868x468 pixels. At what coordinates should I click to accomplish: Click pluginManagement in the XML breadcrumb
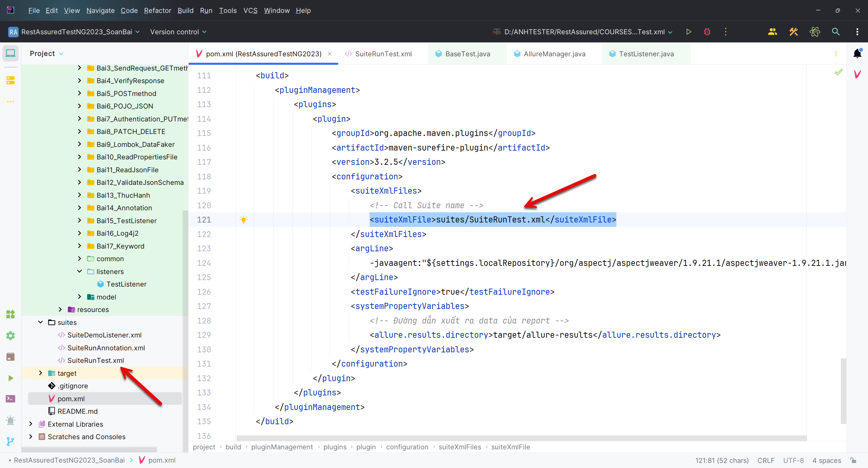[282, 447]
